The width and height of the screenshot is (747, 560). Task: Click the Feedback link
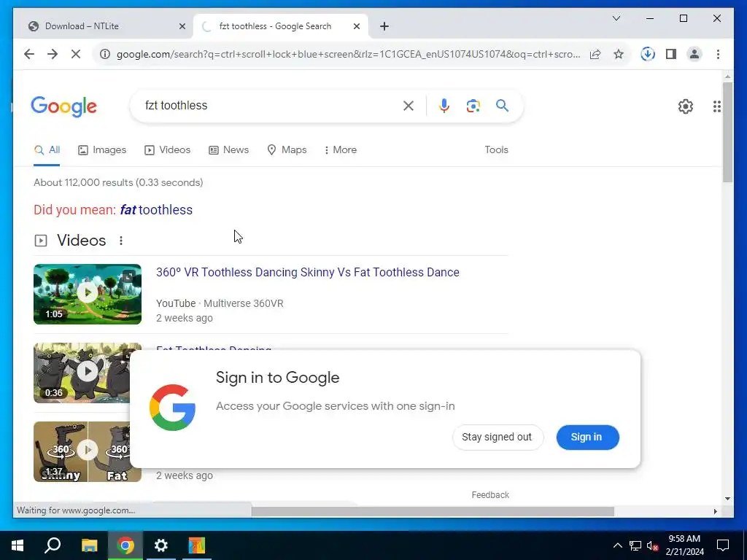490,495
